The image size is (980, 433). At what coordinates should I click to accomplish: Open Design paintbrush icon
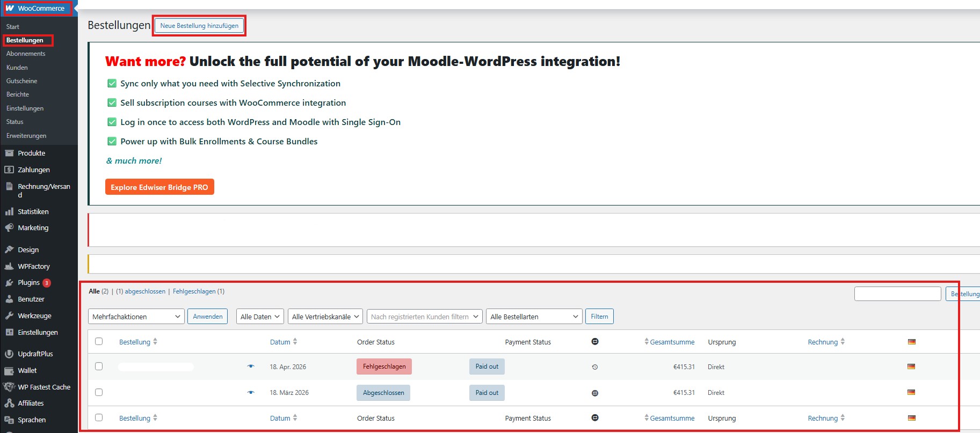click(x=9, y=249)
